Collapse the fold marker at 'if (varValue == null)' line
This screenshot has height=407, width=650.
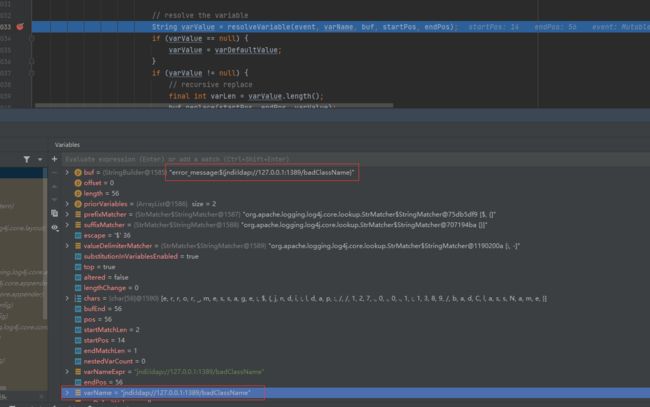point(32,39)
